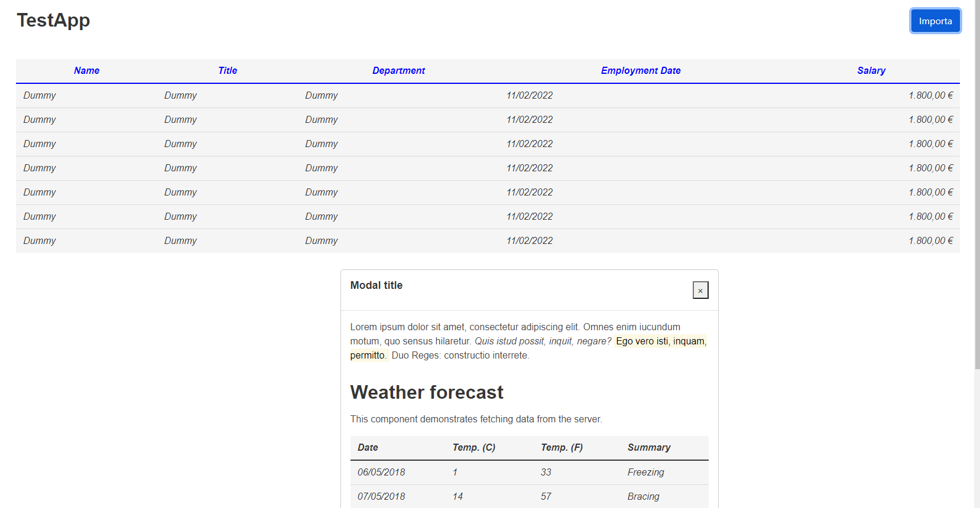Select the 'Modal title' heading text
This screenshot has height=508, width=980.
pos(377,285)
